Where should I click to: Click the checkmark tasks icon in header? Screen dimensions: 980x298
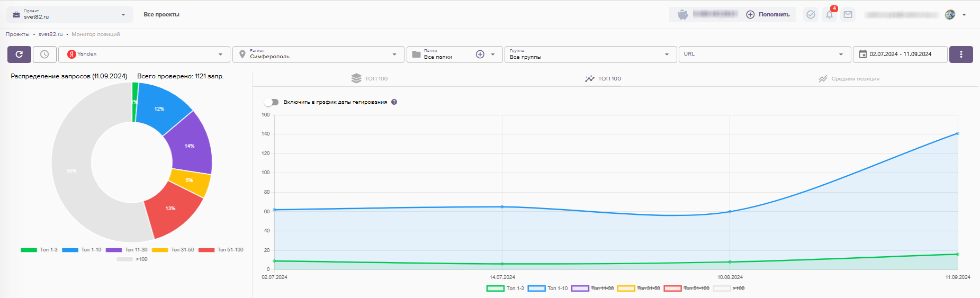(x=810, y=15)
